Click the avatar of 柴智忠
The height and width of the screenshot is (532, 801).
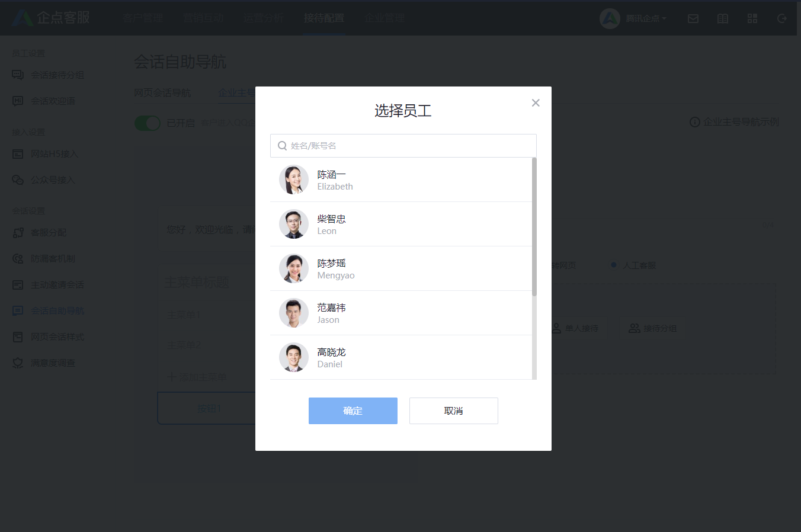coord(294,224)
